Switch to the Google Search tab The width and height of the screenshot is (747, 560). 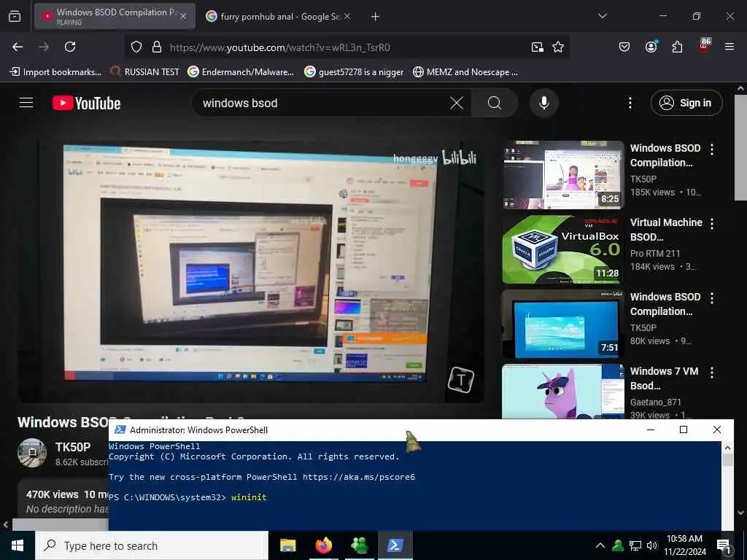(279, 16)
